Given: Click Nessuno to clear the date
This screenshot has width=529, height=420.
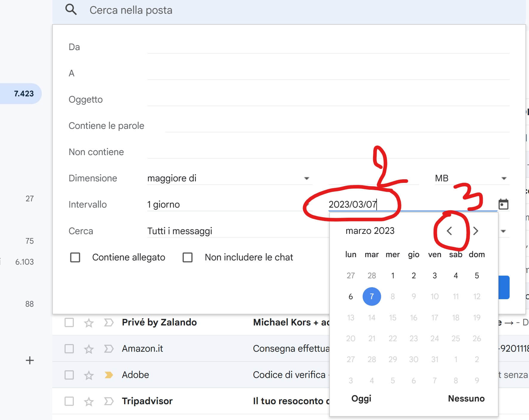Looking at the screenshot, I should (466, 399).
